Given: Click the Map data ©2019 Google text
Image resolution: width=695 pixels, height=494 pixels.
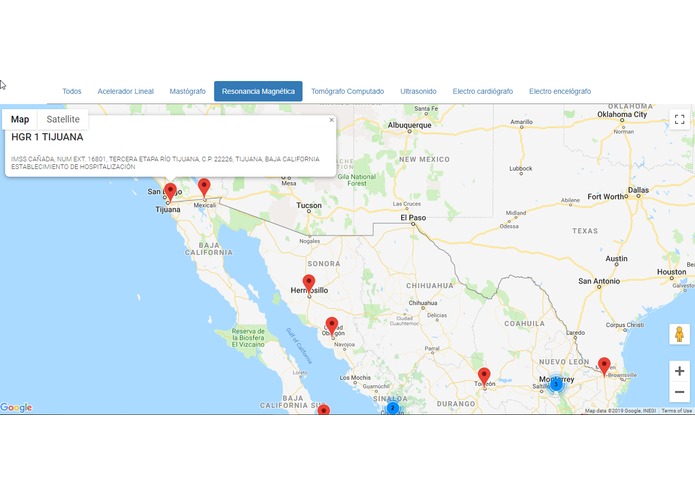Looking at the screenshot, I should [x=620, y=411].
